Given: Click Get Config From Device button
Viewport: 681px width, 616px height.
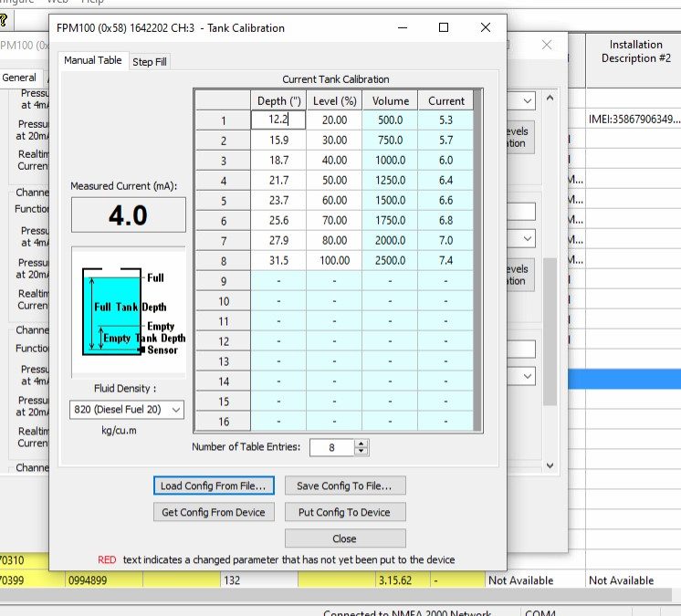Looking at the screenshot, I should tap(213, 512).
